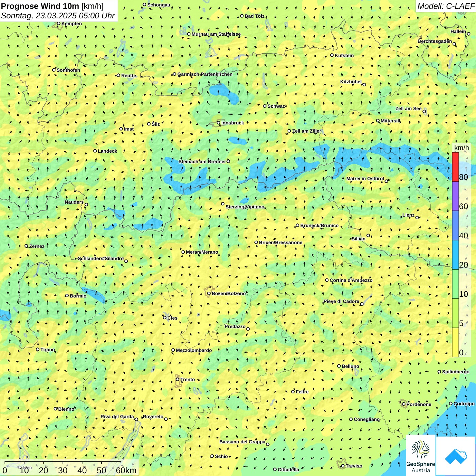Click the 'Bormio' label
The width and height of the screenshot is (476, 476).
click(x=78, y=296)
